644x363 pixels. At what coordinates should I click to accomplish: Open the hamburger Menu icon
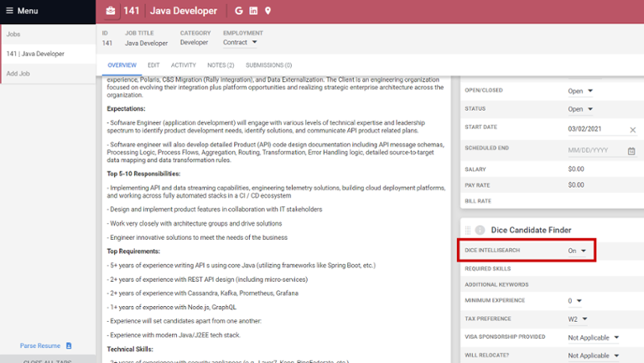click(x=9, y=11)
